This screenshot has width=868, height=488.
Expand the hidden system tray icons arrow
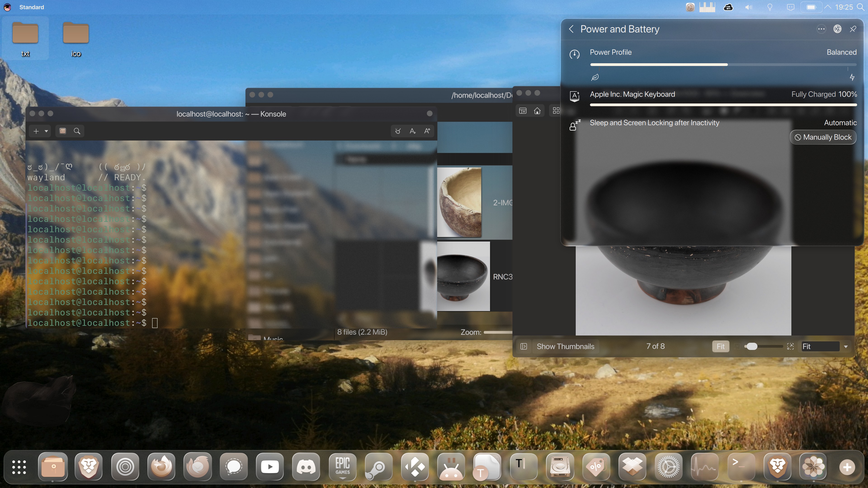[828, 7]
